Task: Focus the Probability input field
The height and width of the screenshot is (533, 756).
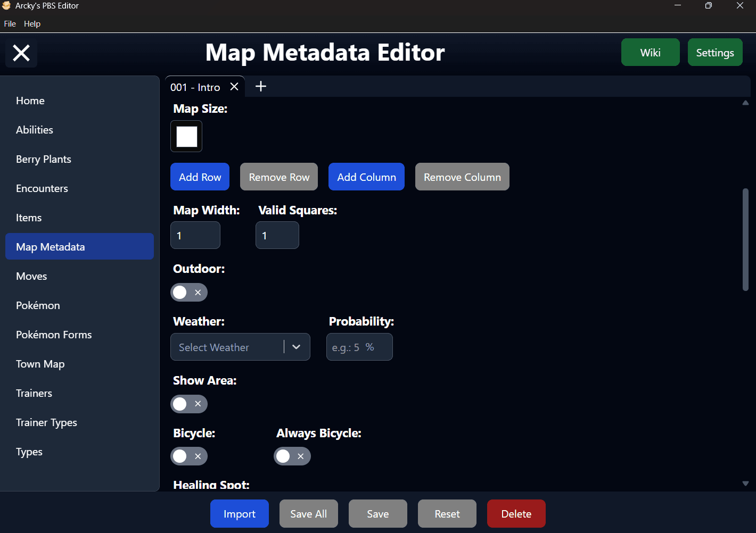Action: 359,347
